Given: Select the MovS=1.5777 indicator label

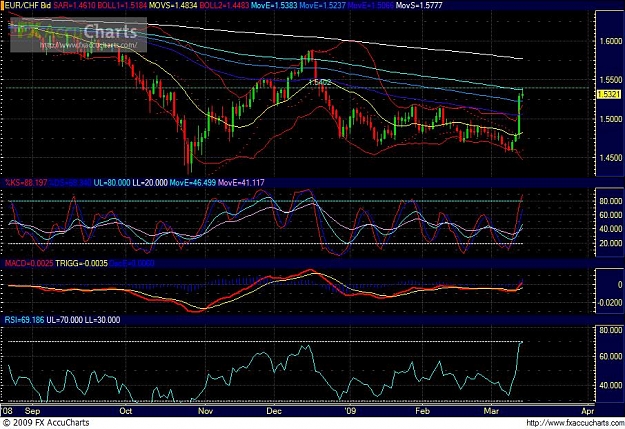Looking at the screenshot, I should pyautogui.click(x=419, y=6).
